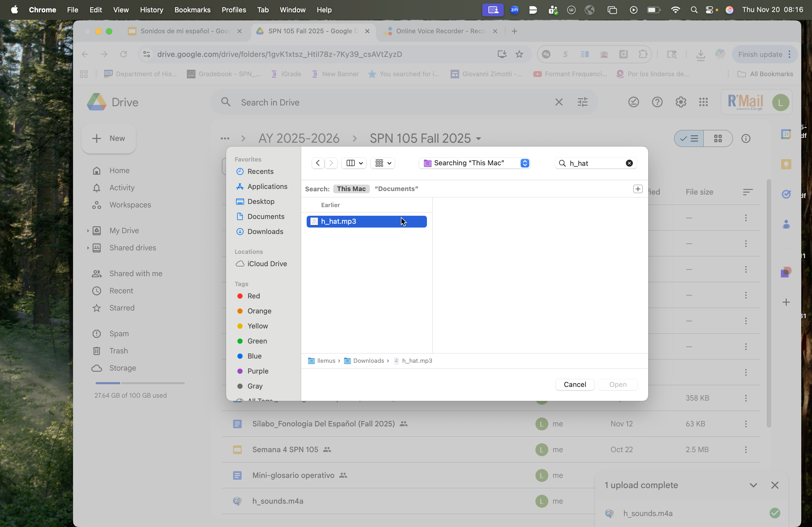Clear the h_hat search field
This screenshot has height=527, width=812.
[629, 163]
